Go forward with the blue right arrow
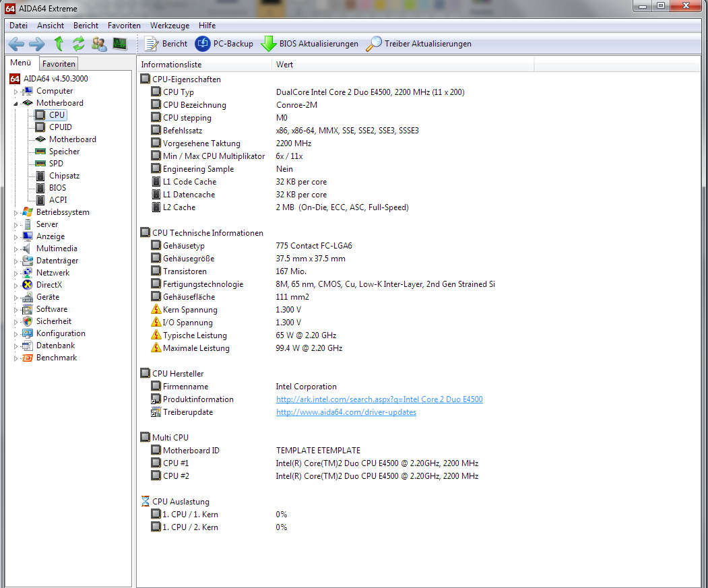708x588 pixels. pyautogui.click(x=36, y=44)
